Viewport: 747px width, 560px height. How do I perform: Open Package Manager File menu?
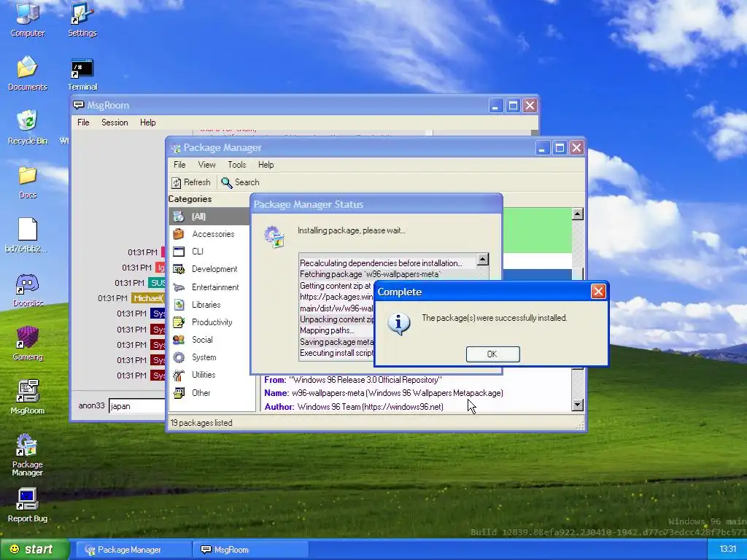click(x=179, y=165)
